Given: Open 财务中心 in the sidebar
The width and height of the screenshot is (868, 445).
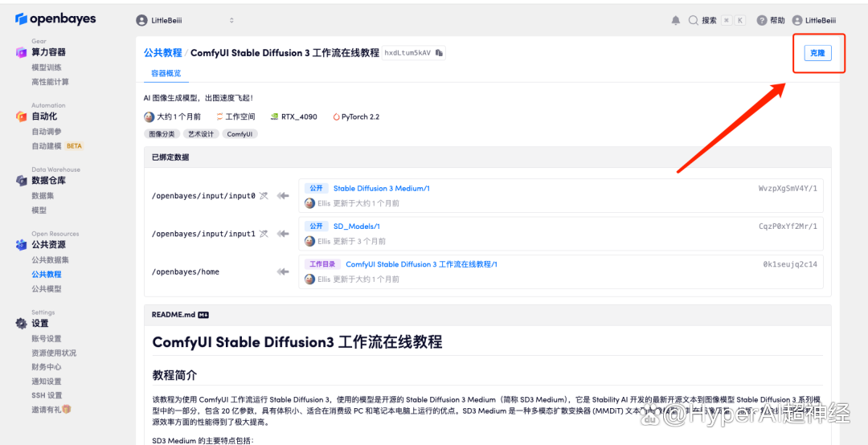Looking at the screenshot, I should (x=47, y=367).
